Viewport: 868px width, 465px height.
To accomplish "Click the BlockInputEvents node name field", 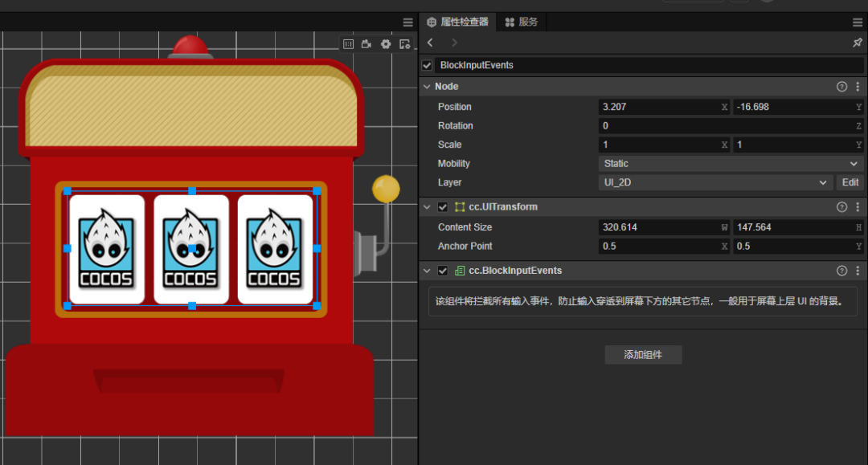I will point(649,65).
